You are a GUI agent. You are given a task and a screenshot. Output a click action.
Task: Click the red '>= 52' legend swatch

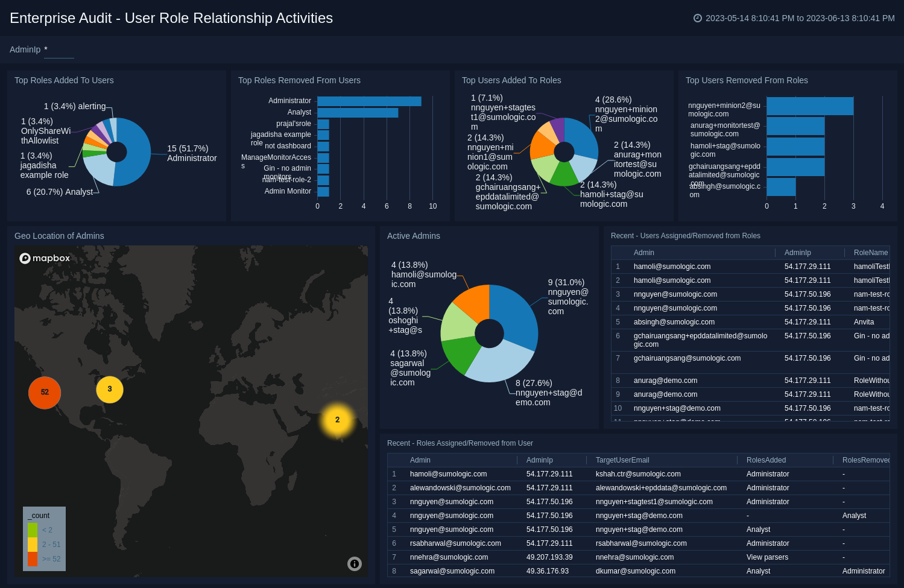pos(33,559)
